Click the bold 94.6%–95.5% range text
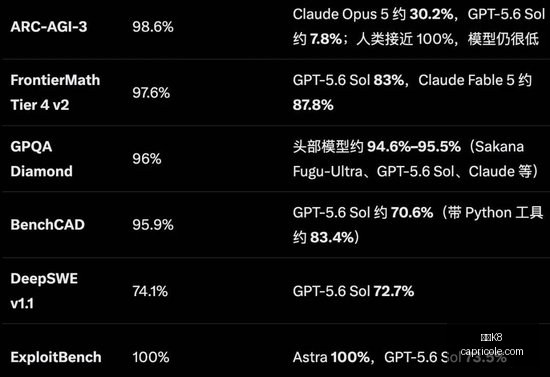Image resolution: width=550 pixels, height=377 pixels. click(414, 147)
